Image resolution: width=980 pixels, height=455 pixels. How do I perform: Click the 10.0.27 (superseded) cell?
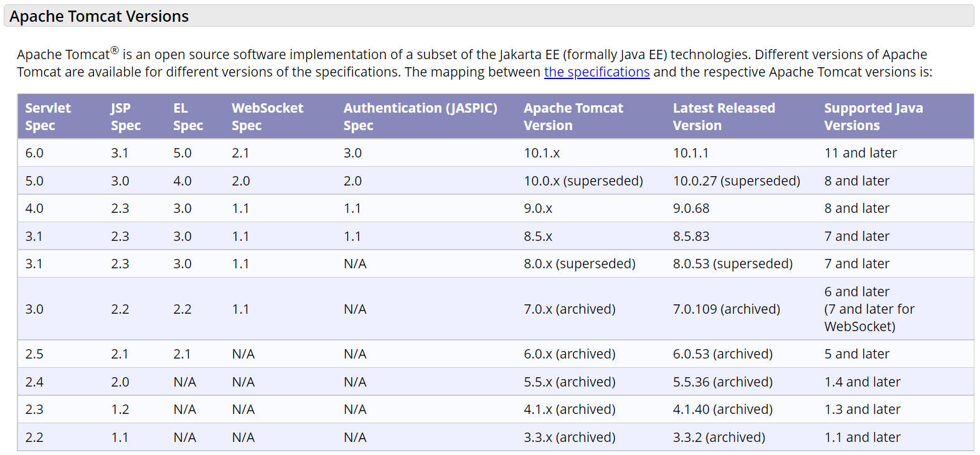tap(737, 181)
